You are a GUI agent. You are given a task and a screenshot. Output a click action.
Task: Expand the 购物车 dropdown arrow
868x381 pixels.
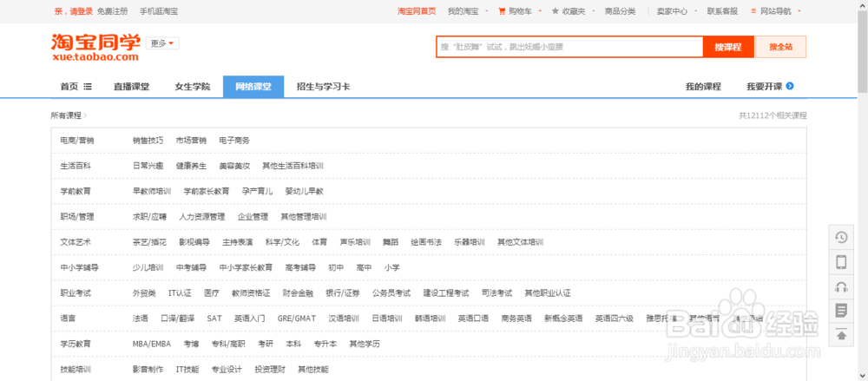540,11
